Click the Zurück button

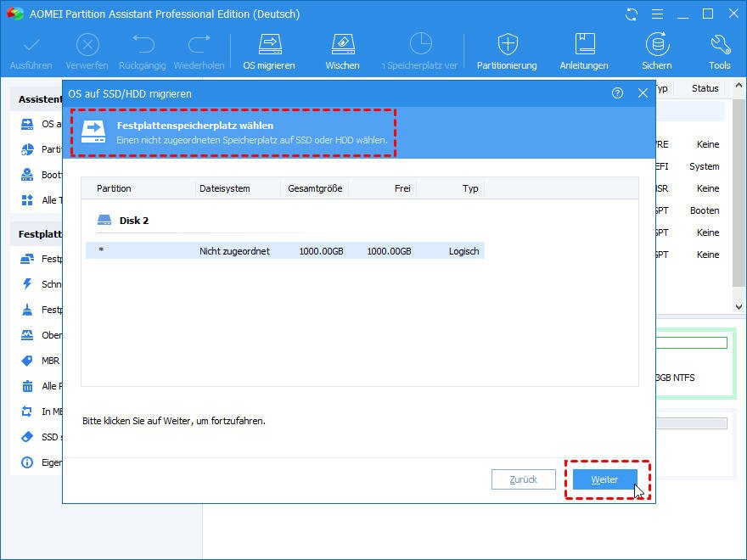[523, 479]
